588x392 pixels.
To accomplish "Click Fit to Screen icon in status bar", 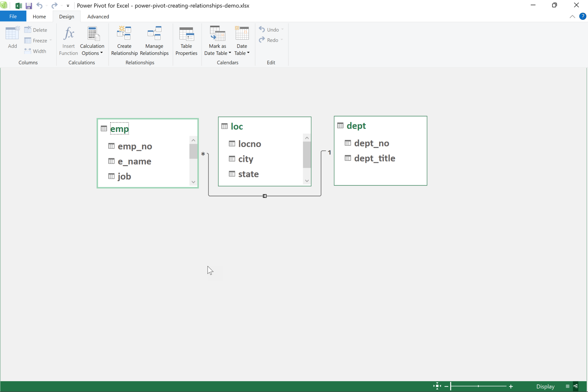I will (437, 386).
